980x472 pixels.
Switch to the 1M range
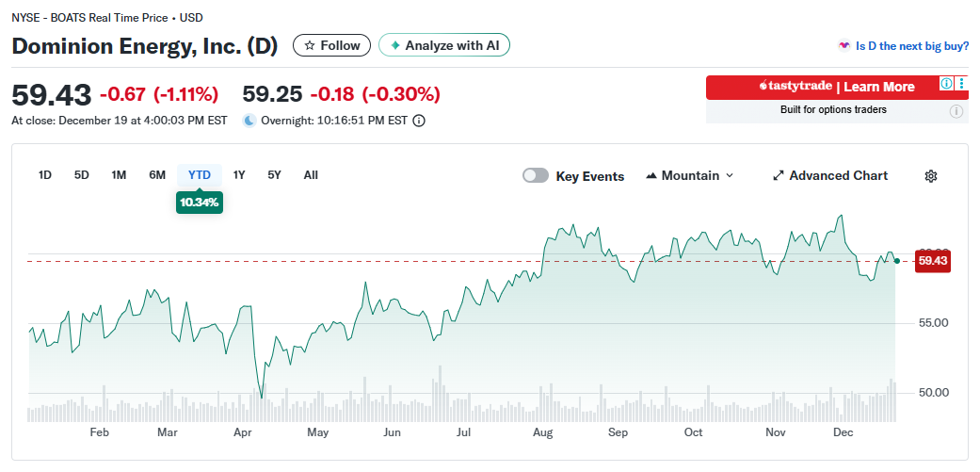pyautogui.click(x=119, y=174)
